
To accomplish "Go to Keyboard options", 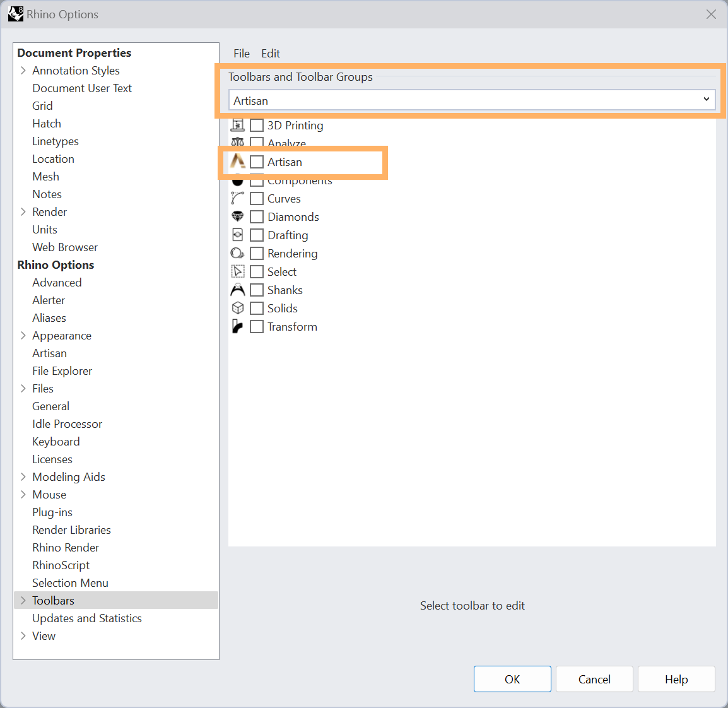I will tap(56, 441).
